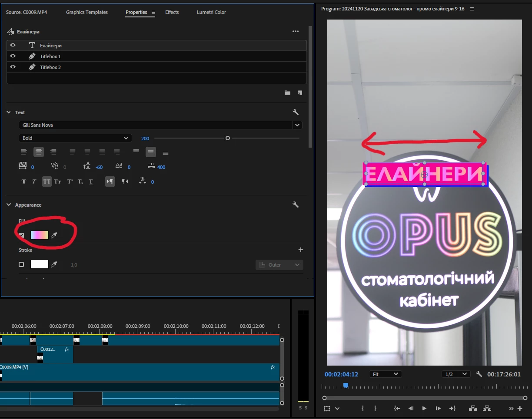Select Titlebox 1 layer row

point(156,56)
